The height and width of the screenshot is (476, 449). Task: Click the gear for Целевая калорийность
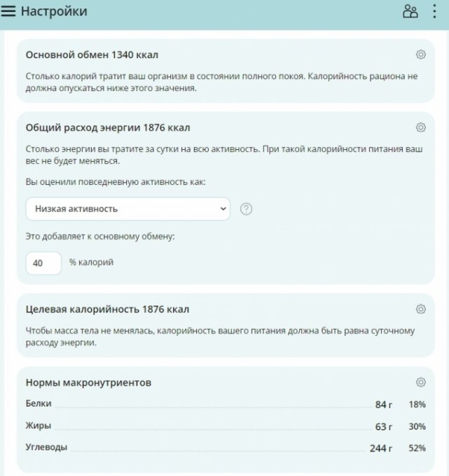(420, 309)
